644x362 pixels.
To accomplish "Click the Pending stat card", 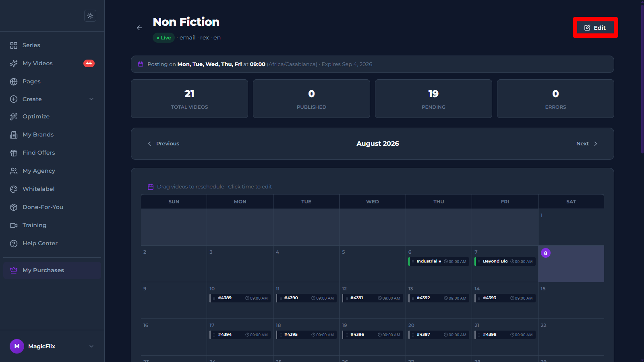I will click(x=433, y=99).
